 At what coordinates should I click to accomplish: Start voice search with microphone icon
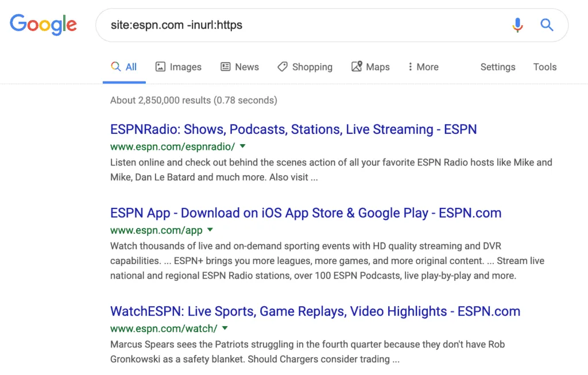click(517, 25)
